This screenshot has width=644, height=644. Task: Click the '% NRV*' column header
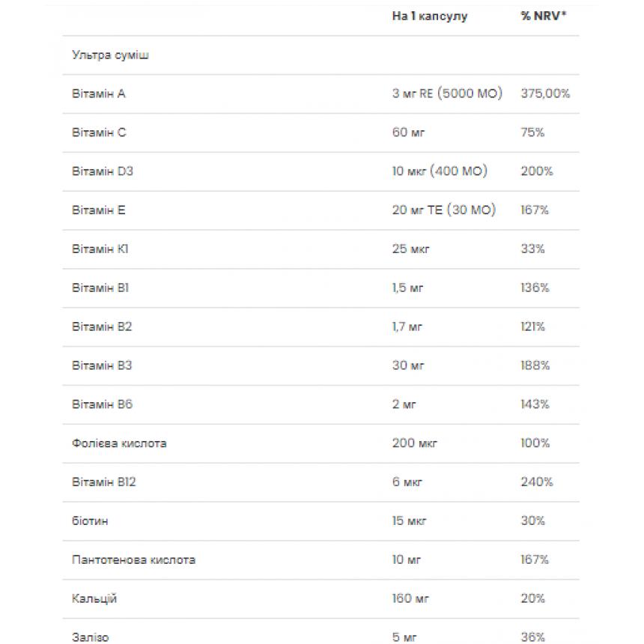pos(544,16)
